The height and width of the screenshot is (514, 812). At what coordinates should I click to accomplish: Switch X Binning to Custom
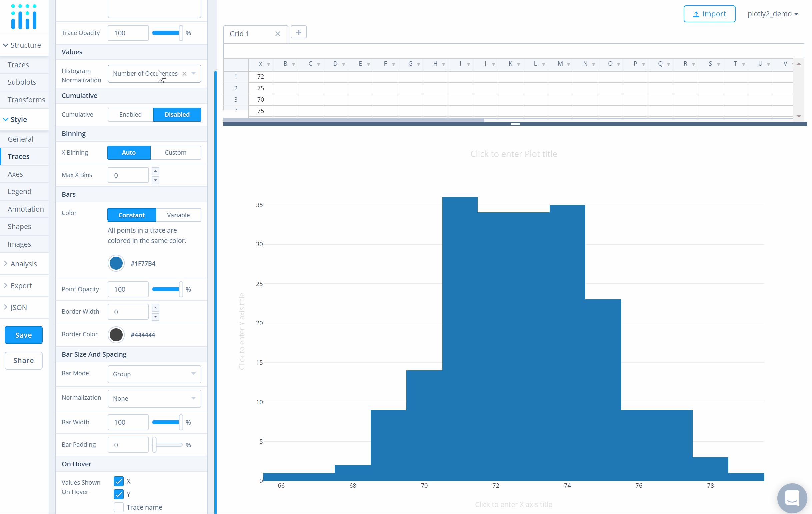click(x=175, y=152)
